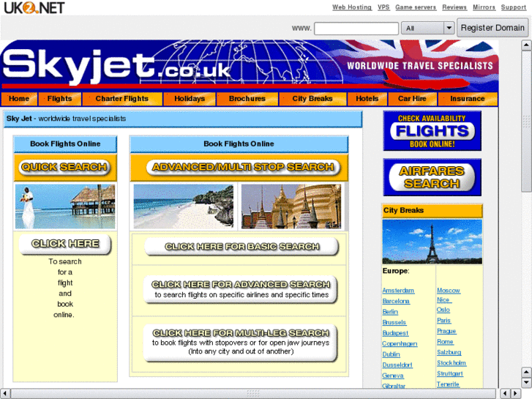
Task: Open the City Breaks navigation tab
Action: (x=312, y=99)
